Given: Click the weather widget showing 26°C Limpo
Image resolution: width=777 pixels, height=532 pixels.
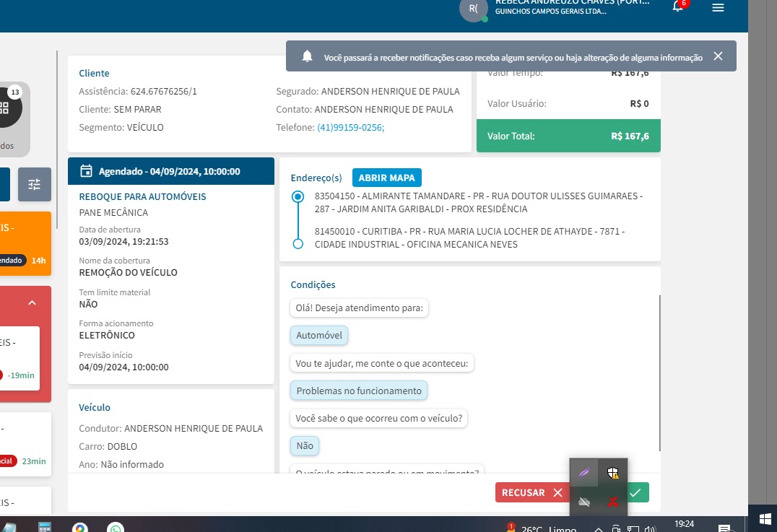Looking at the screenshot, I should (x=542, y=528).
